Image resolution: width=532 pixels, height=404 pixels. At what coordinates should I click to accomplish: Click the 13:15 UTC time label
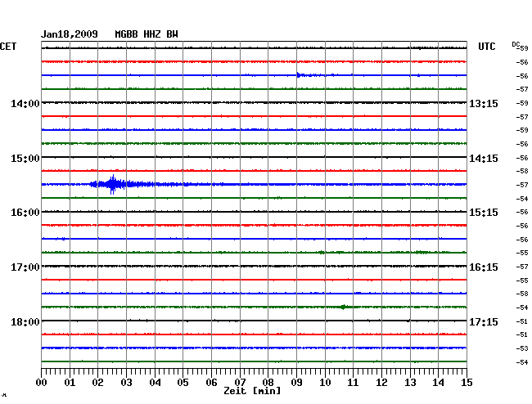[484, 103]
